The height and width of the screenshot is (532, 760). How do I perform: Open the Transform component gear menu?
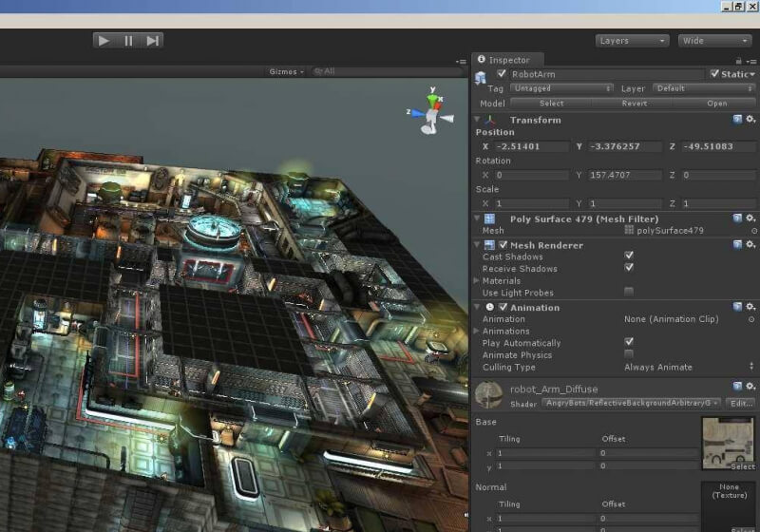coord(750,120)
